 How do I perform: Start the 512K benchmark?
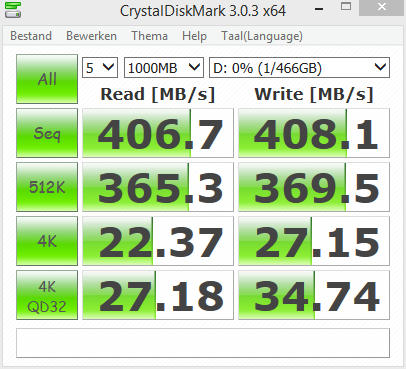point(47,187)
